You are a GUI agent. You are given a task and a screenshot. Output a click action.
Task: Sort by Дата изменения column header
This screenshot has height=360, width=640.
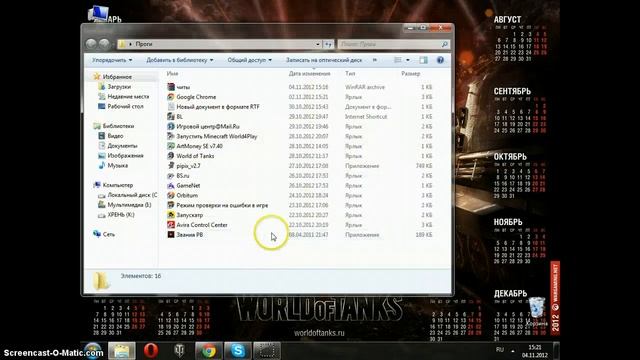pyautogui.click(x=309, y=73)
